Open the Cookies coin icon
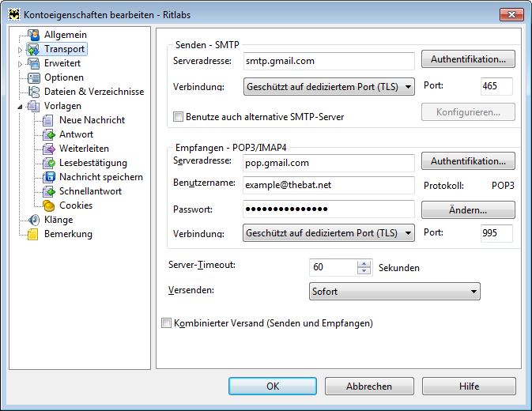This screenshot has height=411, width=532. [49, 205]
